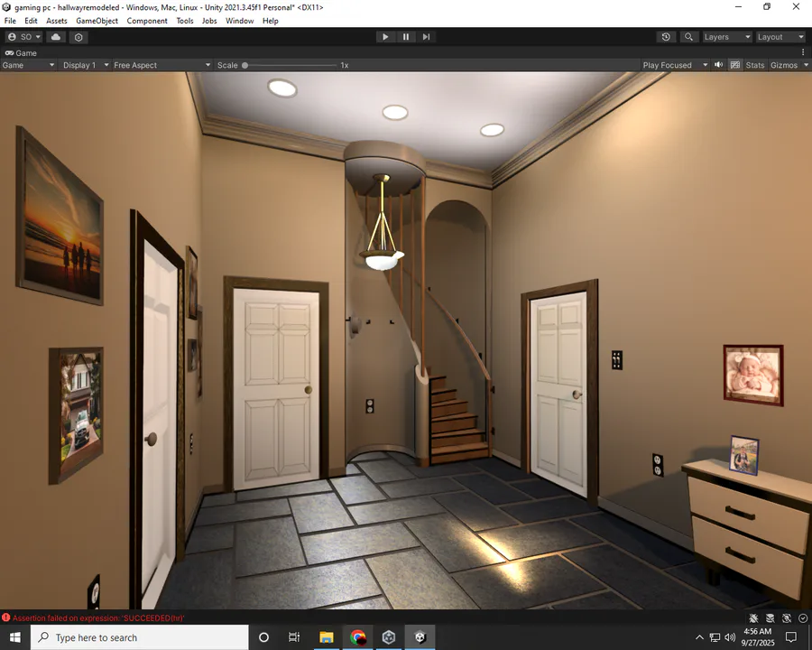Expand the Layers dropdown

tap(727, 37)
